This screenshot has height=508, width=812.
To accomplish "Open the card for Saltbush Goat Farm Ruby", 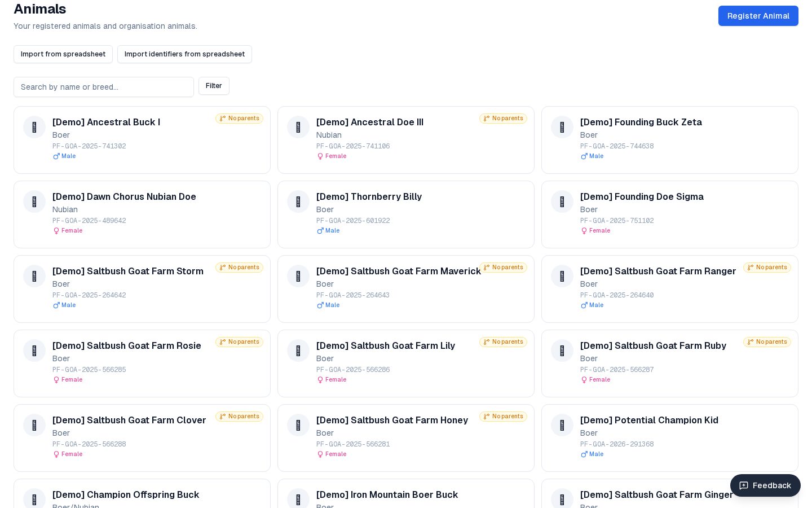I will click(670, 364).
